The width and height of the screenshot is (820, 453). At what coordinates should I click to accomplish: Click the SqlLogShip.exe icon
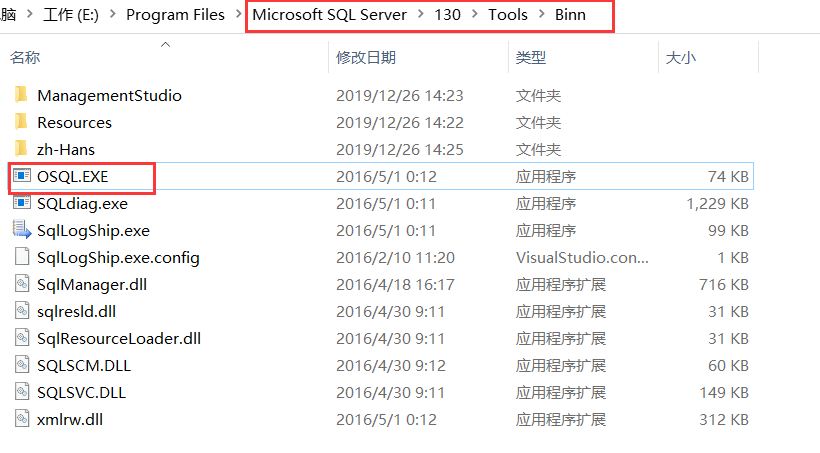coord(22,230)
